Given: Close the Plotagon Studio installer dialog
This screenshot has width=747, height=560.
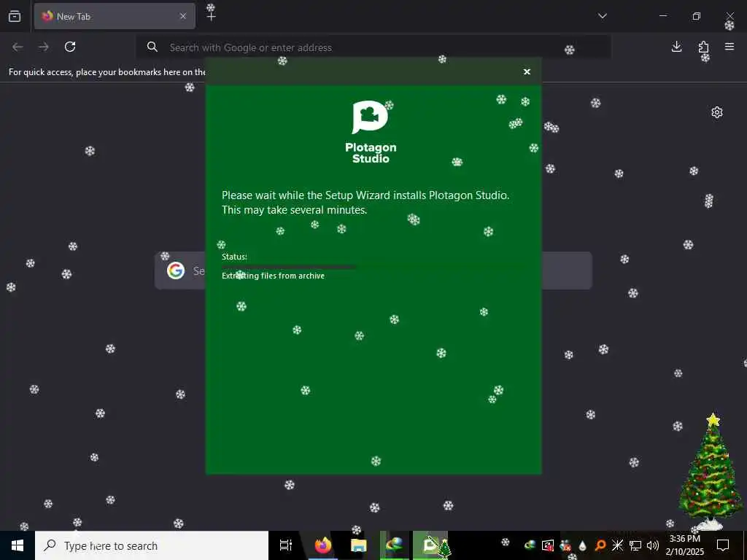Looking at the screenshot, I should click(x=527, y=72).
